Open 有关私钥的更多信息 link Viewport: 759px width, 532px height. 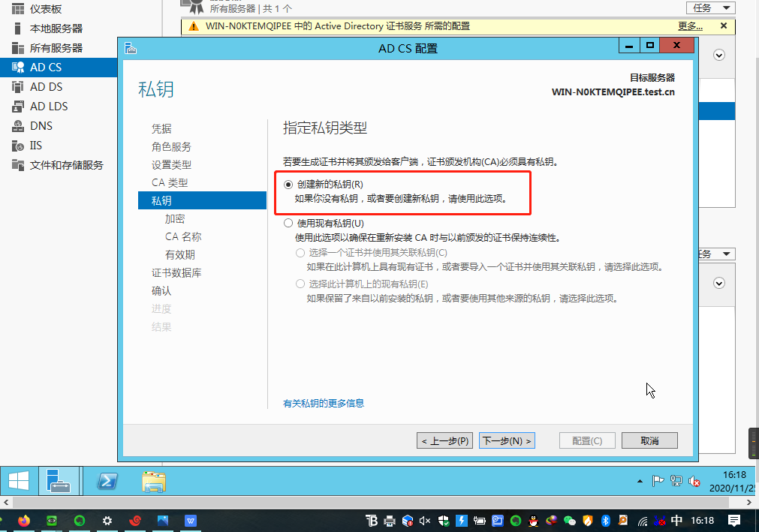324,404
